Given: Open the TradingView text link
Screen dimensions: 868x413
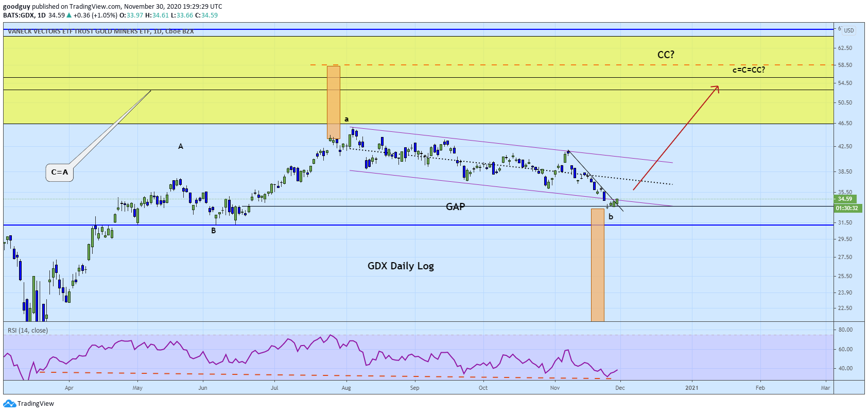Looking at the screenshot, I should pos(36,404).
